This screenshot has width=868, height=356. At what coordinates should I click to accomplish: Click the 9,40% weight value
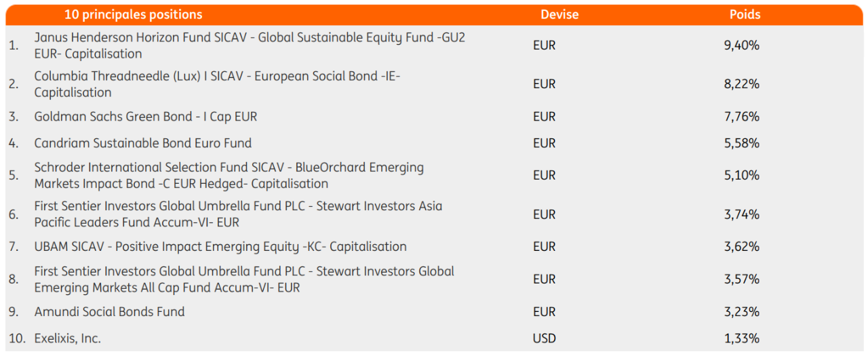742,45
